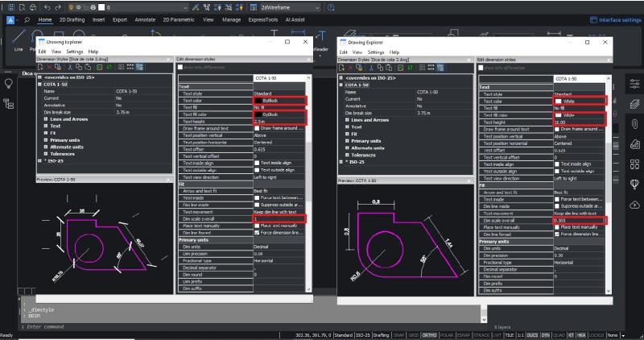Image resolution: width=644 pixels, height=340 pixels.
Task: Toggle 'Draw frame around text' in left explorer
Action: [x=258, y=129]
